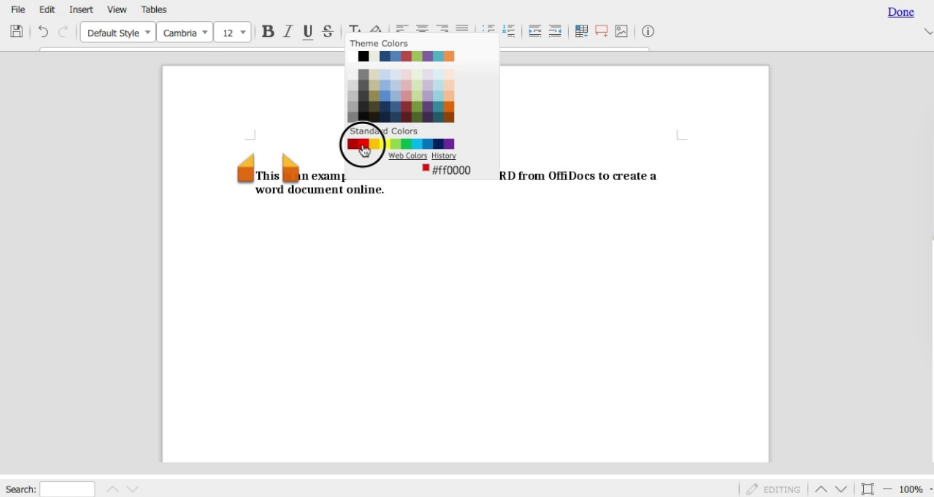Apply Strikethrough to text
Screen dimensions: 934x497
pyautogui.click(x=327, y=32)
